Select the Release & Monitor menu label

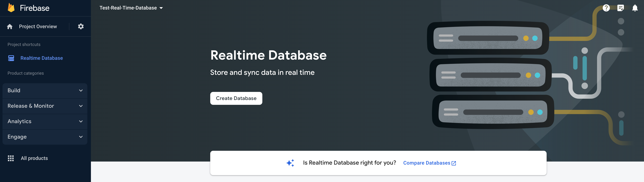(x=31, y=106)
